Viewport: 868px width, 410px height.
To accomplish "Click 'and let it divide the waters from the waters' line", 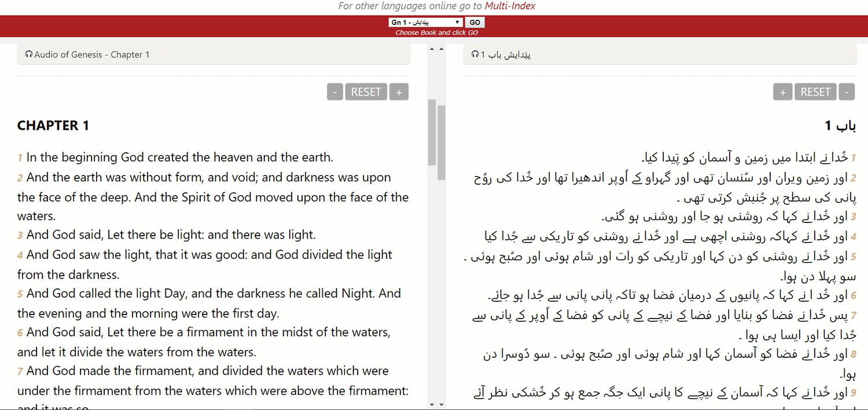I will [137, 352].
